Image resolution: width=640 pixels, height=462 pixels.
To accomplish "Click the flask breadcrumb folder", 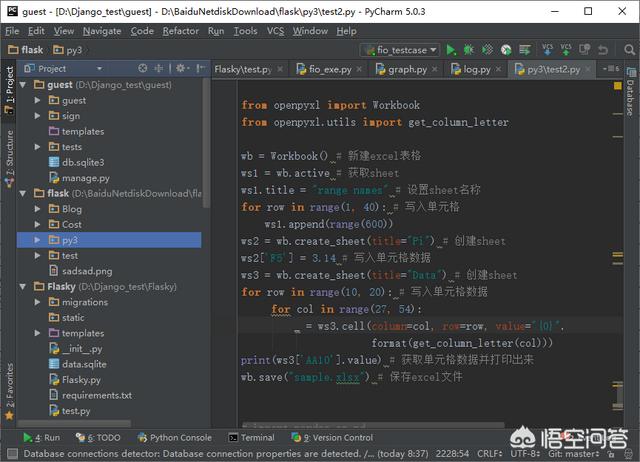I will click(x=26, y=50).
